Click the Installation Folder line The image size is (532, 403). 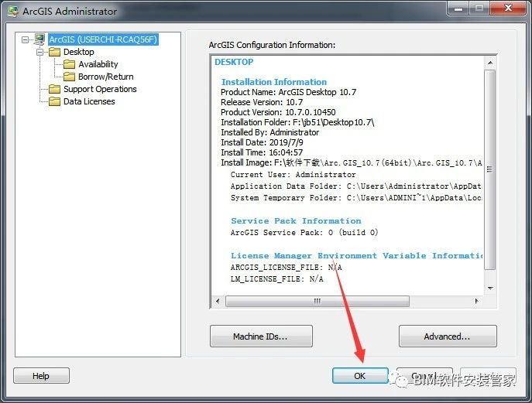[297, 122]
